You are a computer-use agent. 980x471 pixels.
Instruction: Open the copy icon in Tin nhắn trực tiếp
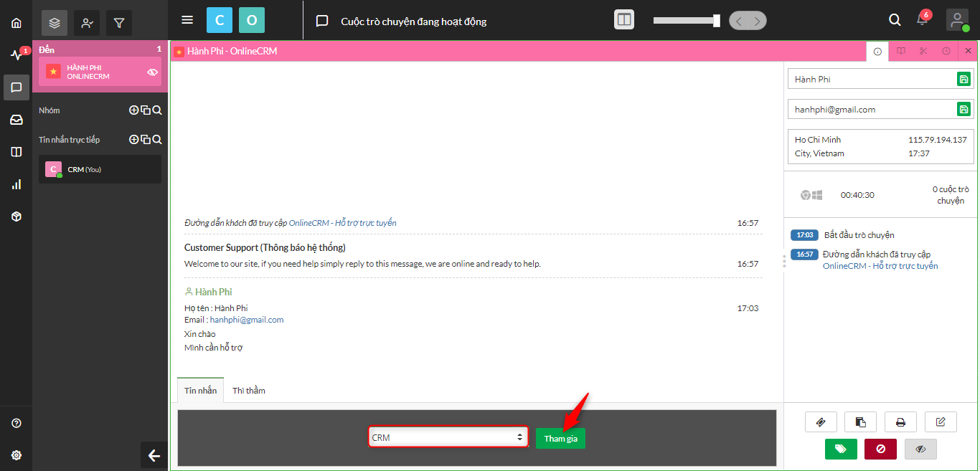146,140
